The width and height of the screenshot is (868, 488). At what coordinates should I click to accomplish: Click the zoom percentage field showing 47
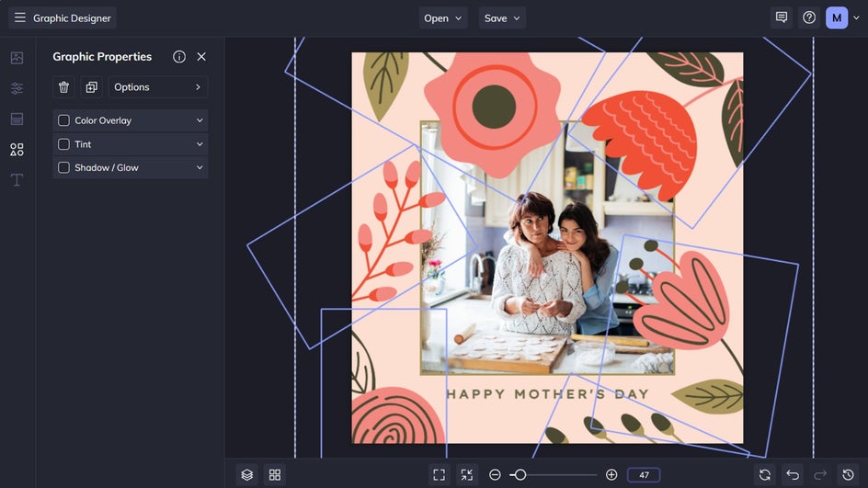[x=644, y=475]
